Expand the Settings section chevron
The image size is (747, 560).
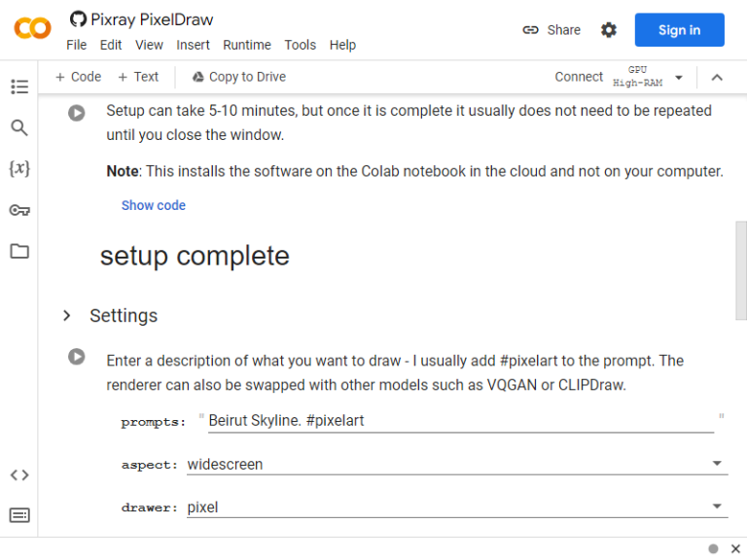click(67, 316)
